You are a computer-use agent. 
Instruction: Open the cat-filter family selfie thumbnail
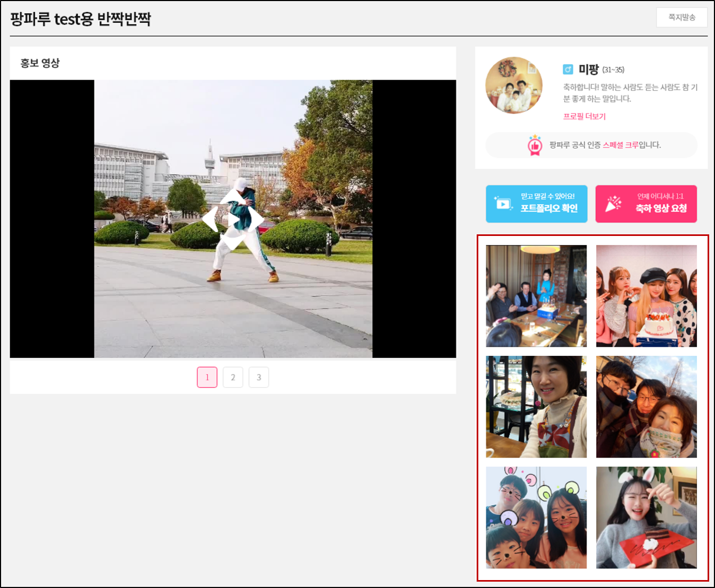point(536,517)
